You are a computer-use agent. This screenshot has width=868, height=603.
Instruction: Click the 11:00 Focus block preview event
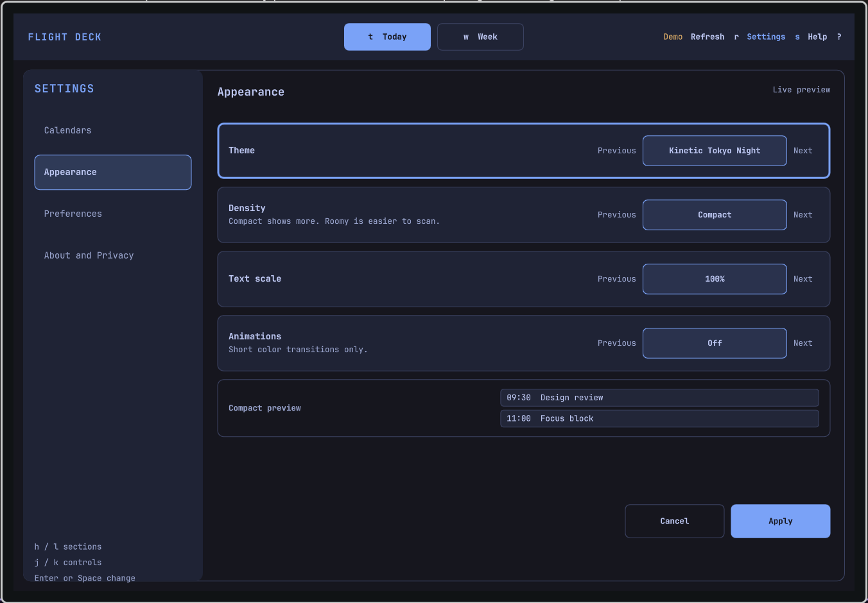coord(659,419)
